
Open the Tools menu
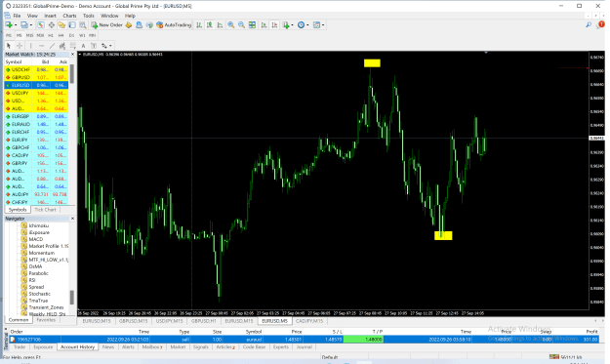88,16
